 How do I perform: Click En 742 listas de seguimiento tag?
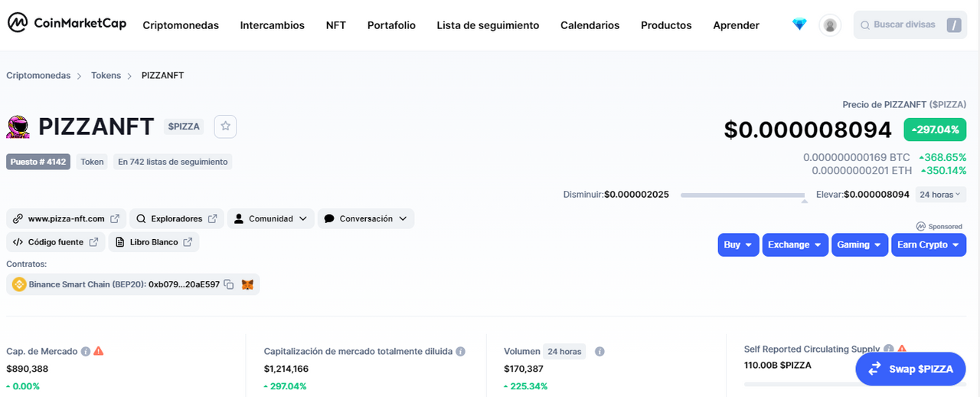pyautogui.click(x=172, y=162)
